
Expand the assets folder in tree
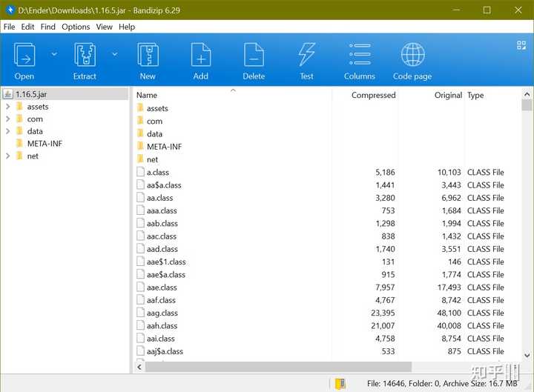click(7, 107)
